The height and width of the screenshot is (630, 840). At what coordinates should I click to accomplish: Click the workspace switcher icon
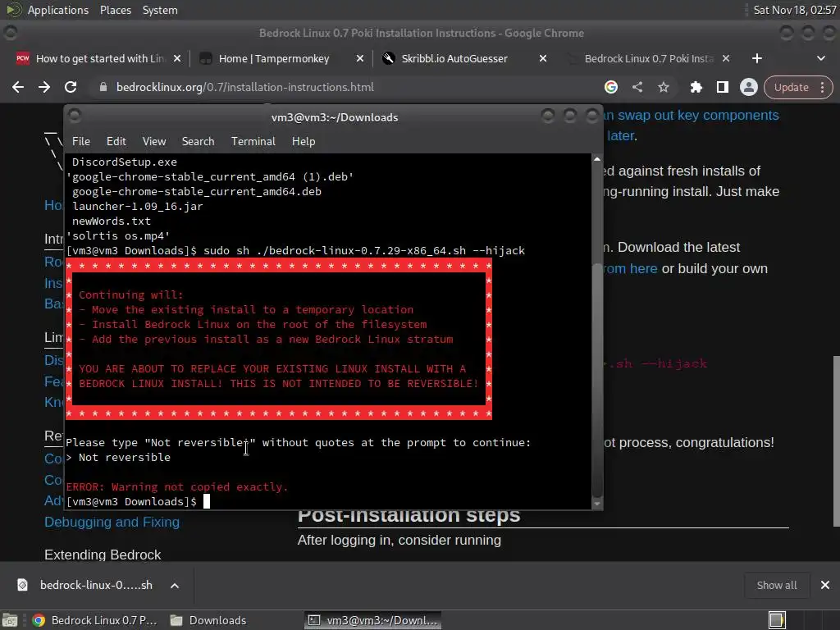pyautogui.click(x=777, y=620)
